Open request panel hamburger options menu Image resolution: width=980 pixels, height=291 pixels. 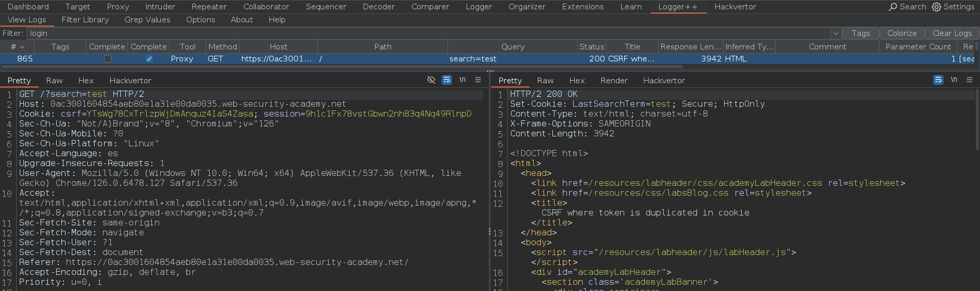478,80
